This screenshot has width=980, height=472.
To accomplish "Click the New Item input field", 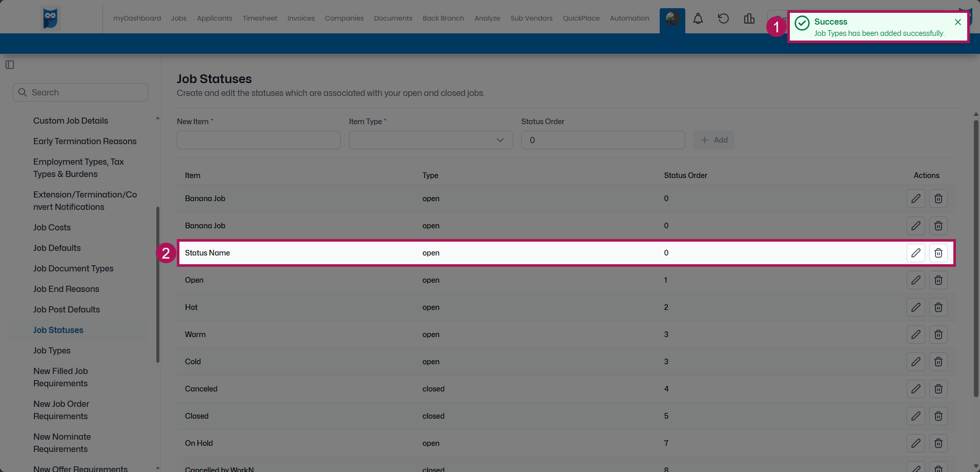I will point(258,140).
